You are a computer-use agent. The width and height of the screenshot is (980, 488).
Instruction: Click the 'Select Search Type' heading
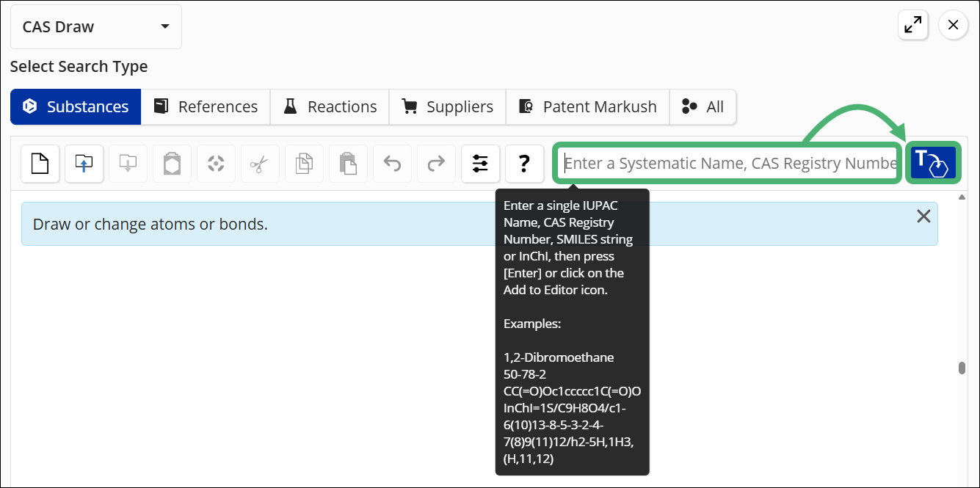(x=79, y=67)
